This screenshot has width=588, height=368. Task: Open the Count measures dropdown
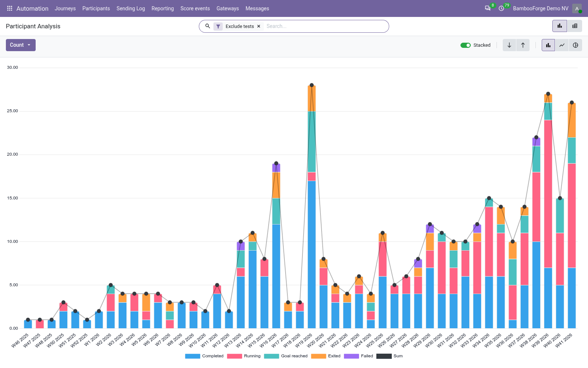(21, 45)
